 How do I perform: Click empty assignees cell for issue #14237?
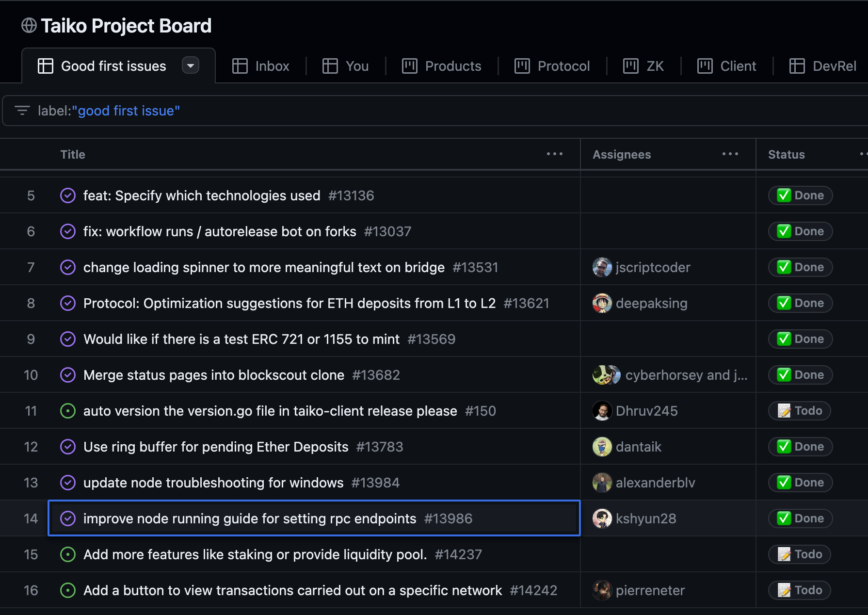tap(668, 554)
